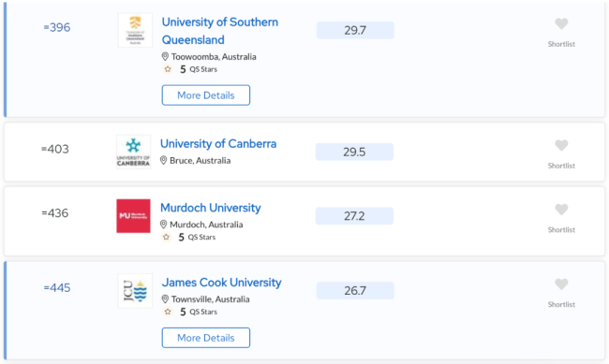This screenshot has height=364, width=609.
Task: Click QS Stars star icon for Southern Queensland
Action: pyautogui.click(x=168, y=69)
